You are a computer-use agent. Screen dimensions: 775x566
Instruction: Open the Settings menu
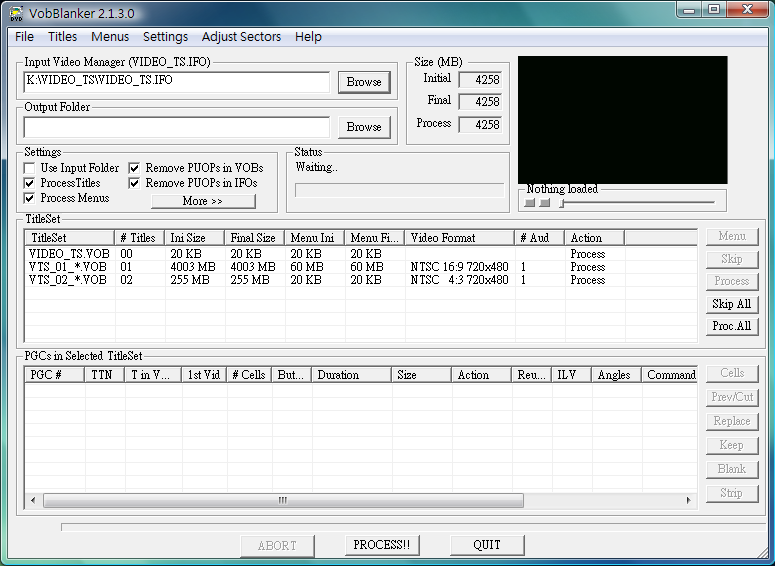[x=165, y=36]
